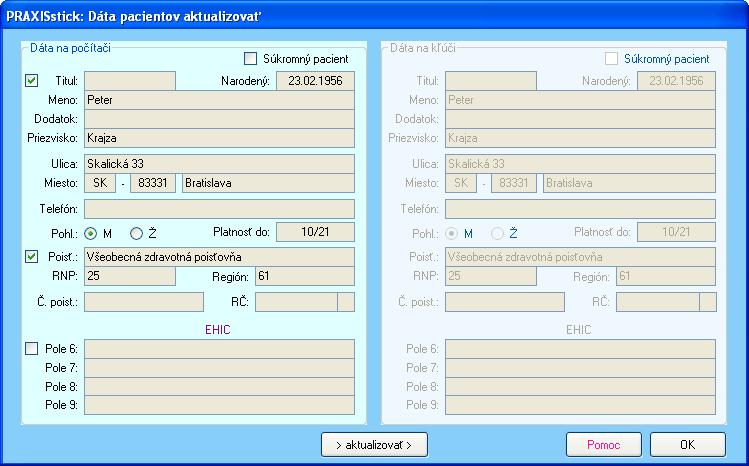Click the postal code field 83331
The image size is (749, 466).
point(155,183)
